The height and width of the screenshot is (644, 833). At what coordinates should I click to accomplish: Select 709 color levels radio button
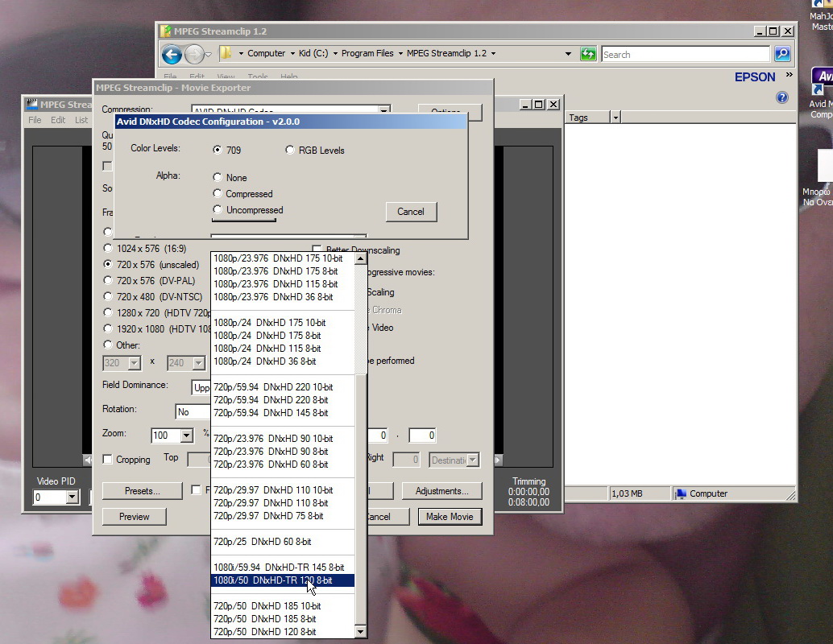218,150
